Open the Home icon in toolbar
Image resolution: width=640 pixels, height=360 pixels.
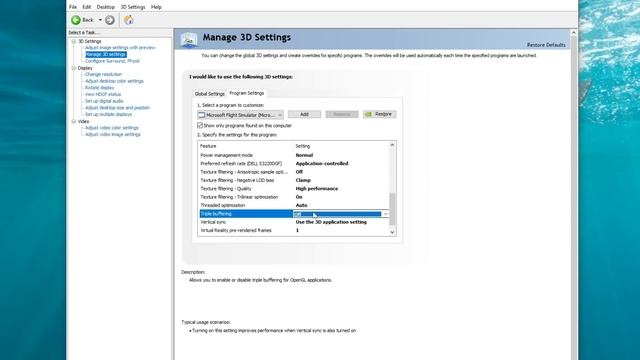[x=129, y=20]
